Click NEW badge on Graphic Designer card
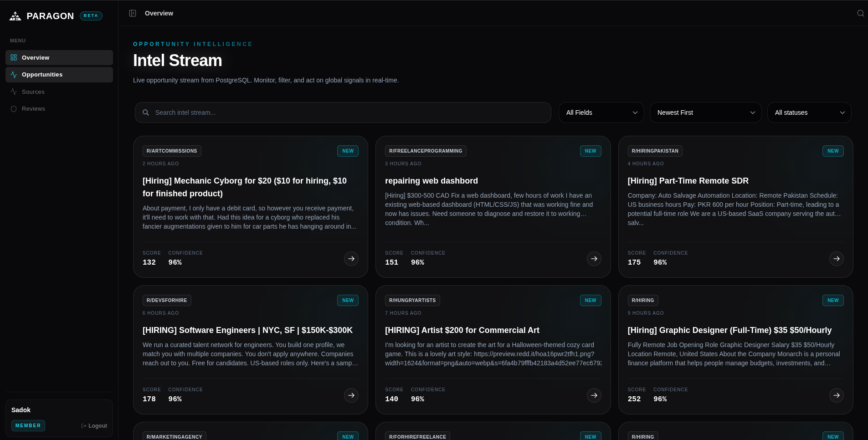 point(833,301)
